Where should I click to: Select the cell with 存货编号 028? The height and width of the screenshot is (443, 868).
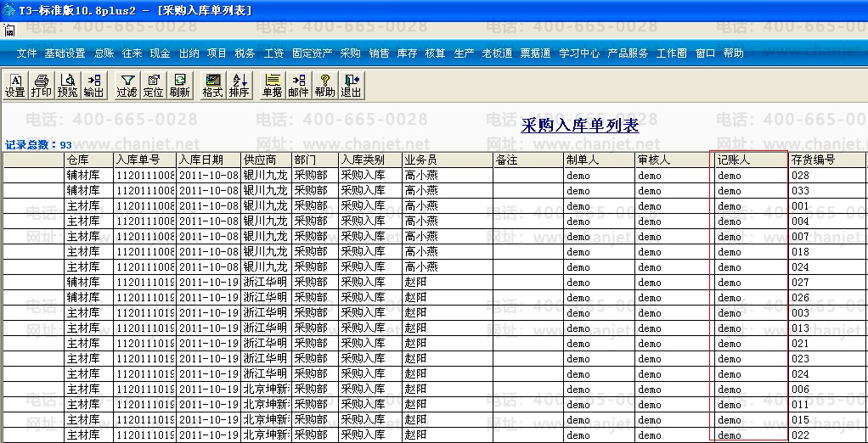[826, 176]
